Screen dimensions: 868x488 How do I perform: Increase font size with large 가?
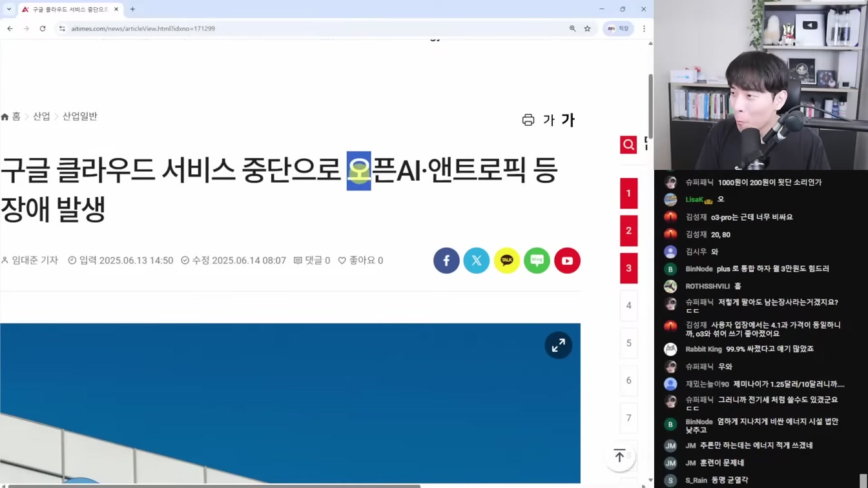pyautogui.click(x=568, y=119)
